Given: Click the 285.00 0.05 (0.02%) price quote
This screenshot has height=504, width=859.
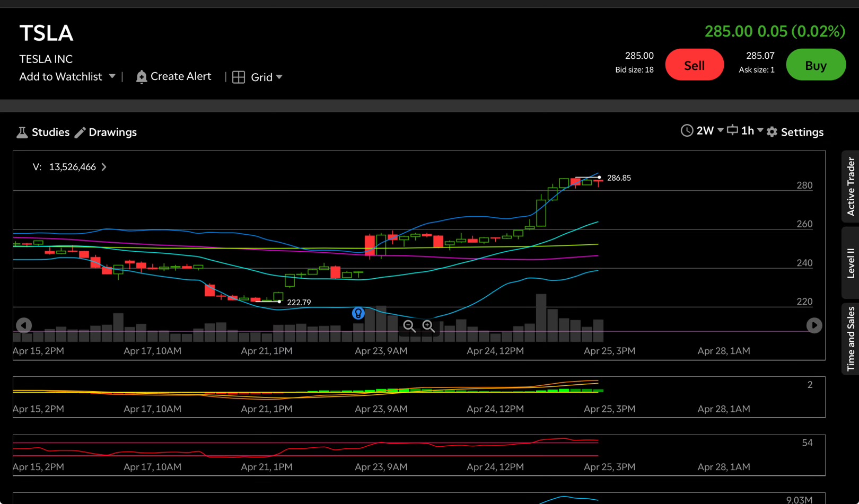Looking at the screenshot, I should tap(775, 31).
